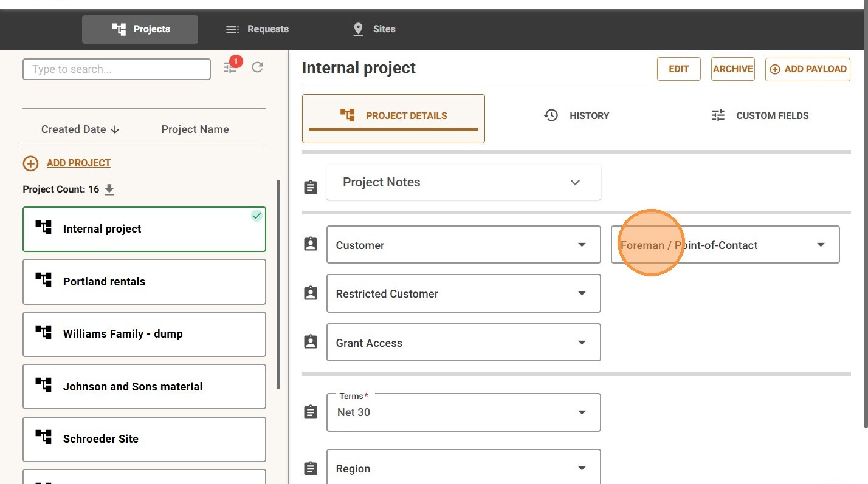Select the Internal project list item

(x=144, y=229)
